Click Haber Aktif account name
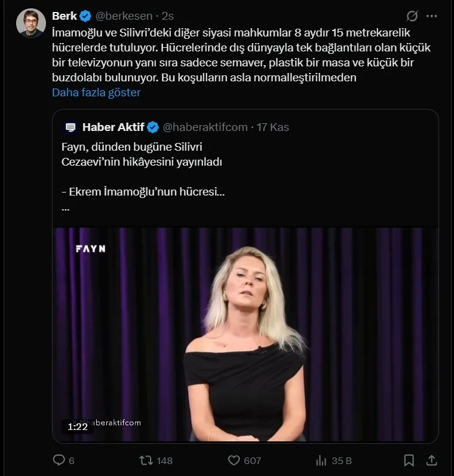The width and height of the screenshot is (454, 476). [x=113, y=127]
